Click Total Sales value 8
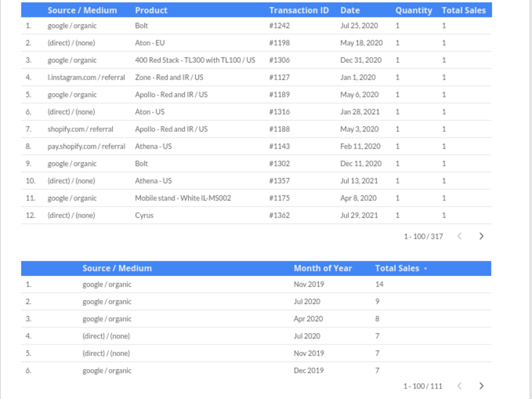This screenshot has width=532, height=399. pyautogui.click(x=377, y=319)
